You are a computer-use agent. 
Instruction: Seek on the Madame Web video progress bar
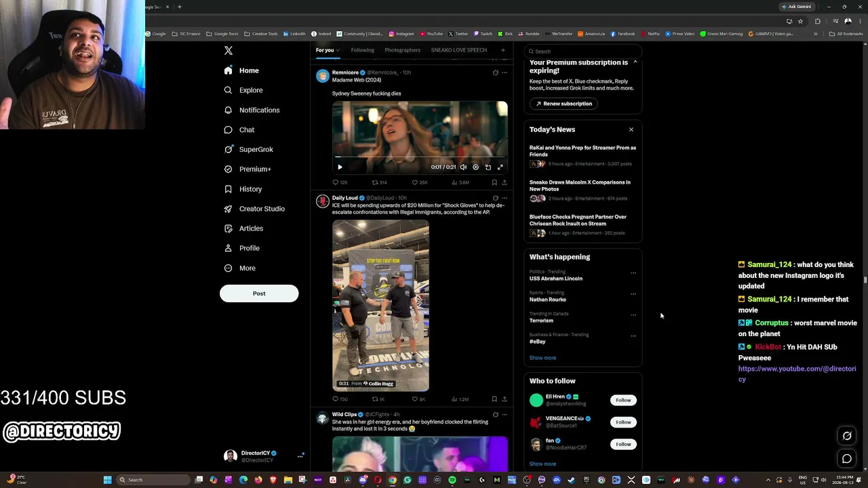tap(420, 158)
